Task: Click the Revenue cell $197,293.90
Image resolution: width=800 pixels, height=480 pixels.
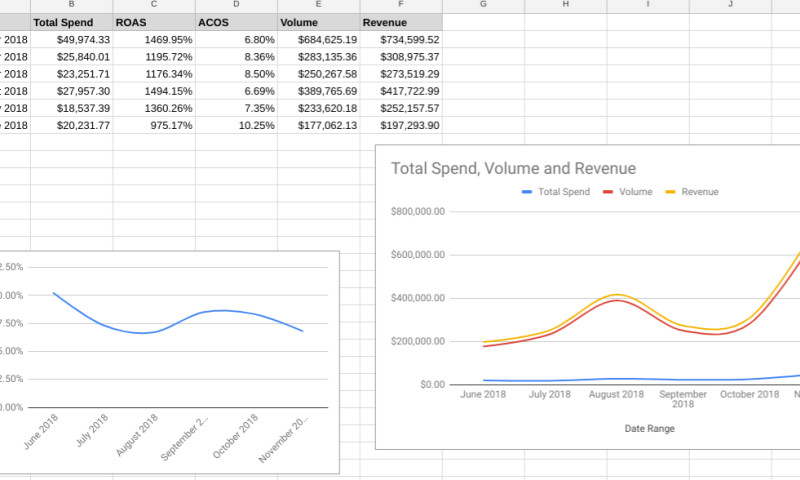Action: (x=400, y=126)
